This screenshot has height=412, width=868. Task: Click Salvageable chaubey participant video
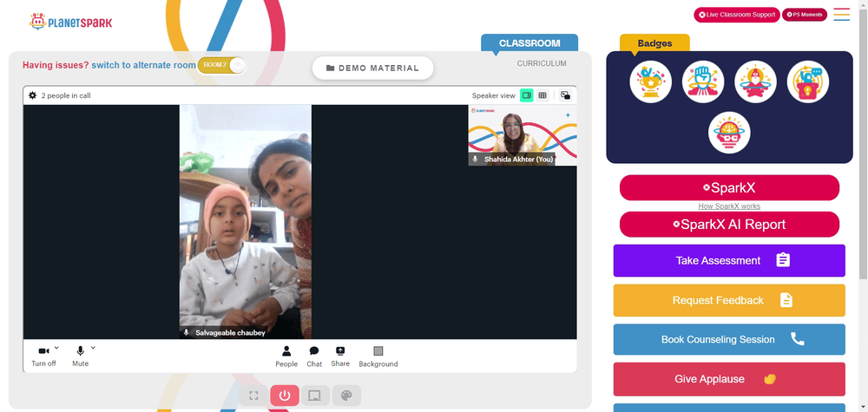pyautogui.click(x=246, y=222)
